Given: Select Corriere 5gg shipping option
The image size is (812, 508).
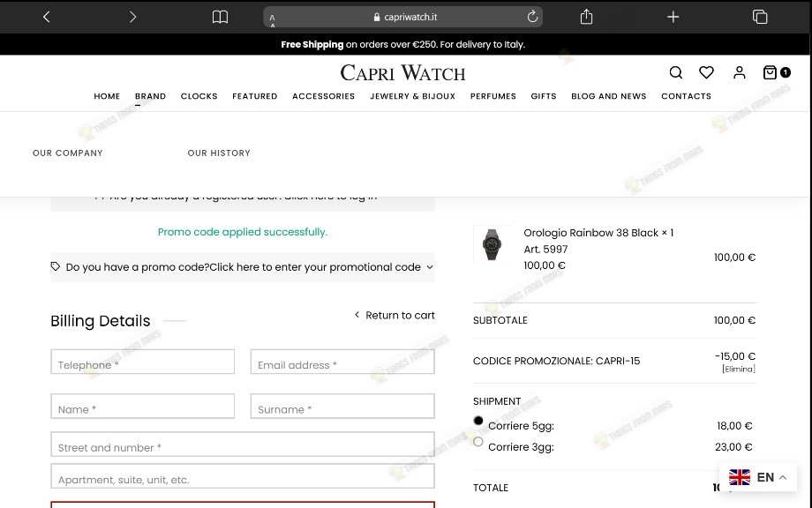Looking at the screenshot, I should (x=478, y=421).
